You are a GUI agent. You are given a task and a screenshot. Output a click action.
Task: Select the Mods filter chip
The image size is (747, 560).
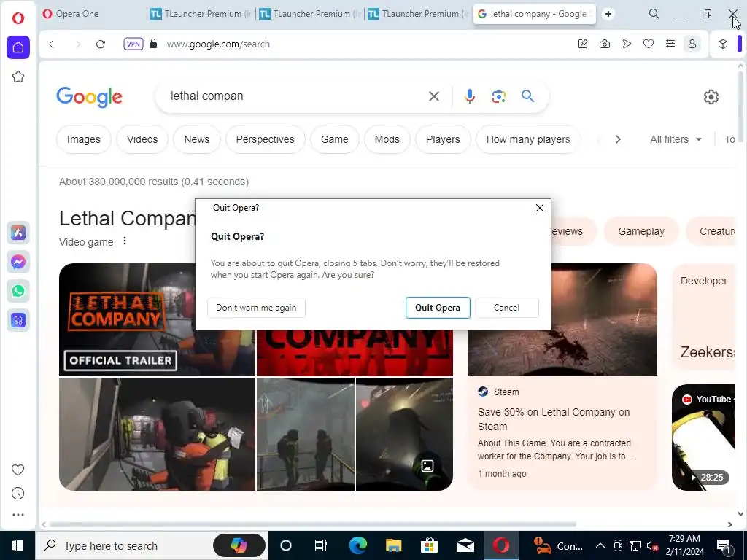coord(387,139)
